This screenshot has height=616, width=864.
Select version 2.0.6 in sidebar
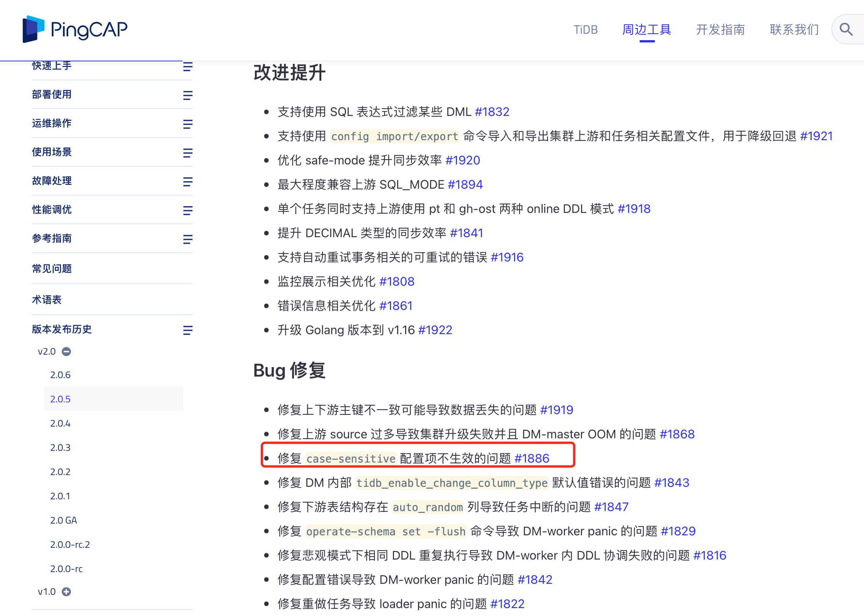tap(60, 375)
